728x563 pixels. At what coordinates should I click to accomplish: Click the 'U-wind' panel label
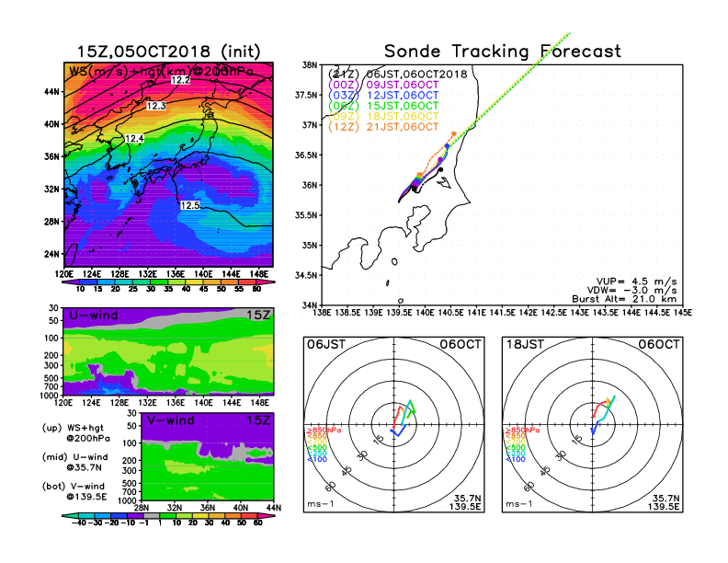[94, 316]
